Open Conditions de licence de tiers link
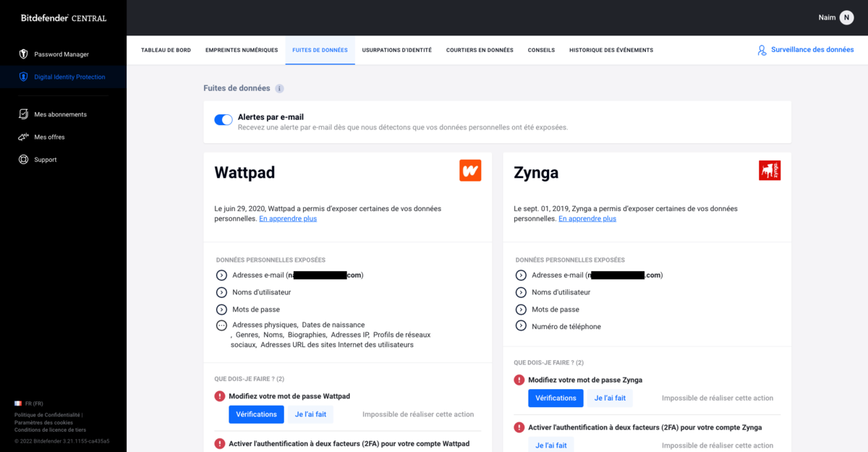This screenshot has height=452, width=868. tap(50, 430)
